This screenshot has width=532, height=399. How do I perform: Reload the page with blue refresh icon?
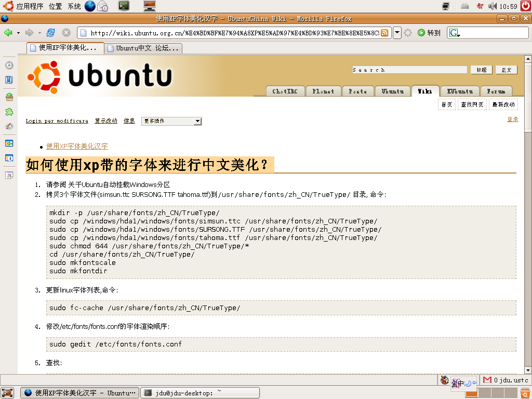tap(51, 33)
